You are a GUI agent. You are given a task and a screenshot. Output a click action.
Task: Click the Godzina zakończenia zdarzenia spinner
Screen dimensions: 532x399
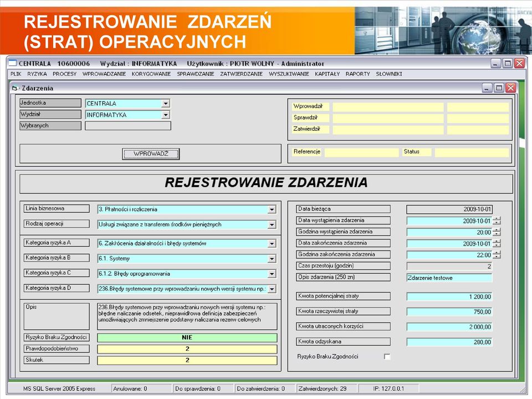coord(497,255)
